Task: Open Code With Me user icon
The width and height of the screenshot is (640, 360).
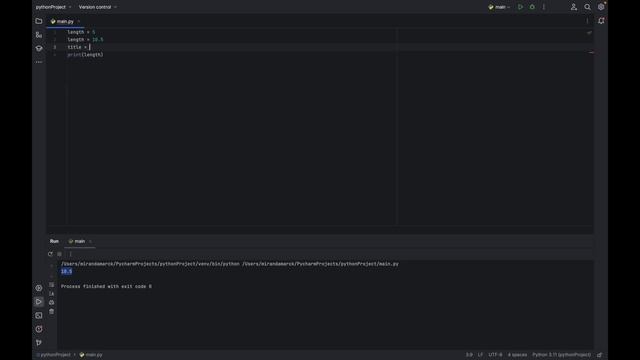Action: tap(573, 7)
